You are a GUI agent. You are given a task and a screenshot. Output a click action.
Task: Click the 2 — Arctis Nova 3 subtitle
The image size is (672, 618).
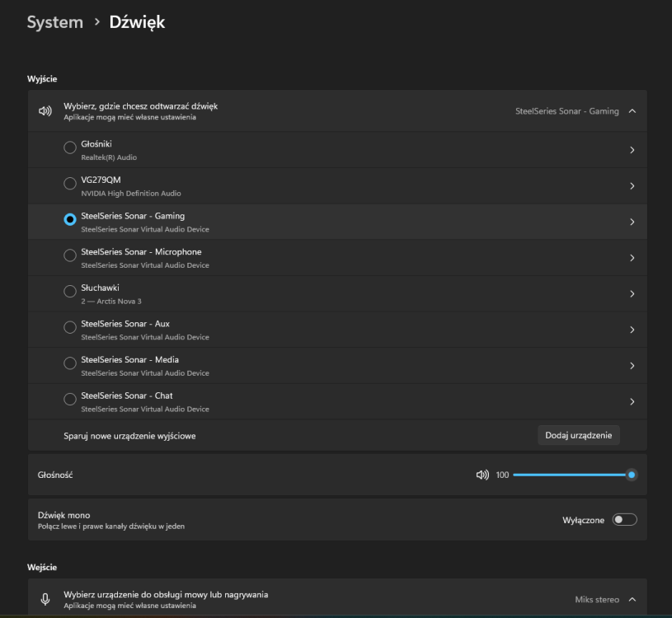(x=111, y=302)
